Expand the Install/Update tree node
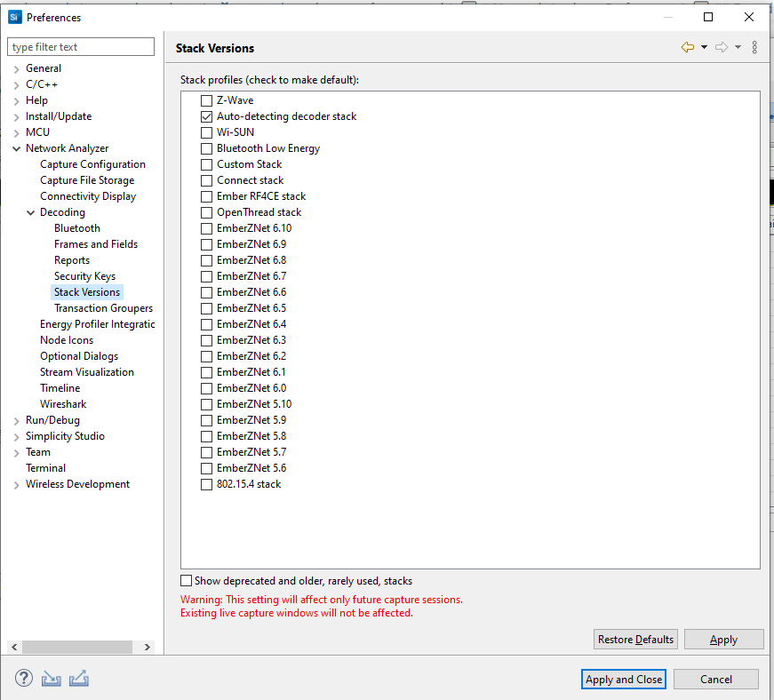 (x=16, y=117)
